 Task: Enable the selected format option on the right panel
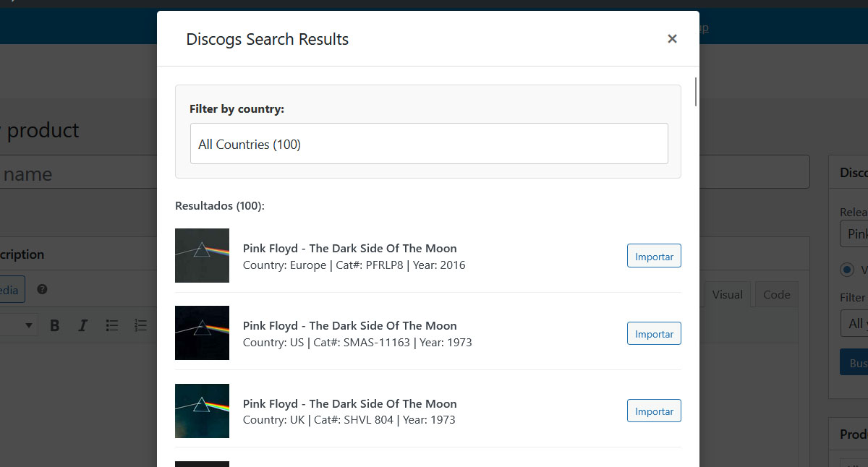[x=848, y=270]
